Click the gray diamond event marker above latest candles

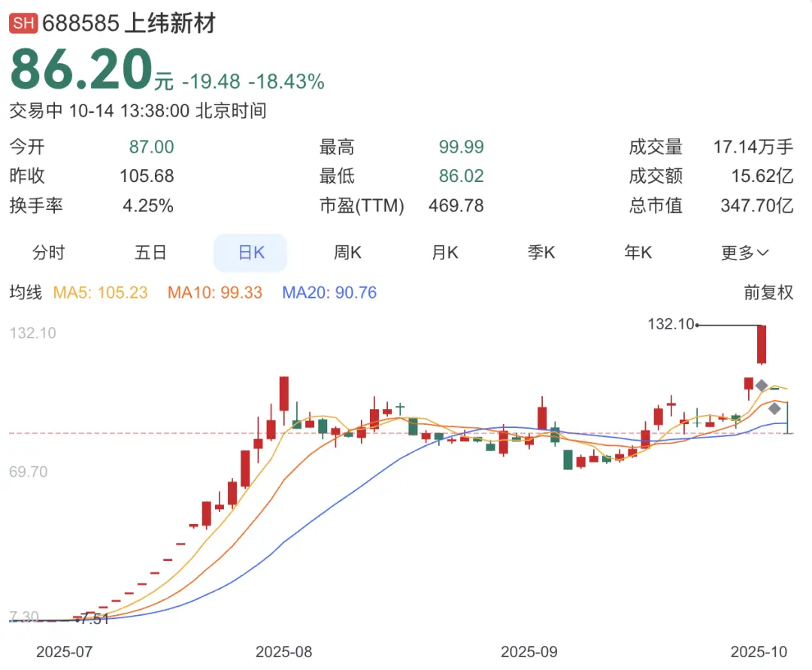pyautogui.click(x=762, y=384)
